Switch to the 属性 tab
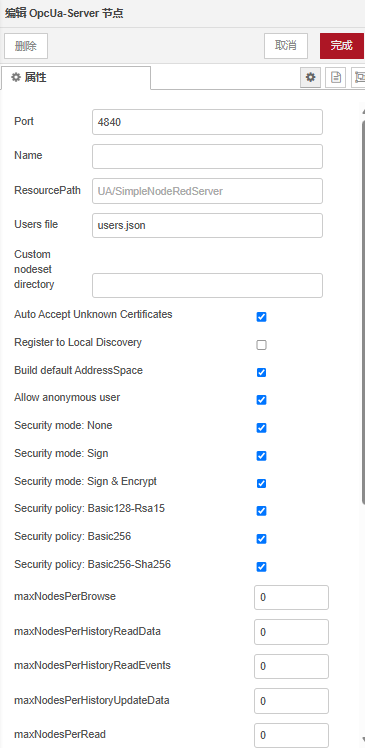The width and height of the screenshot is (365, 748). pos(75,77)
